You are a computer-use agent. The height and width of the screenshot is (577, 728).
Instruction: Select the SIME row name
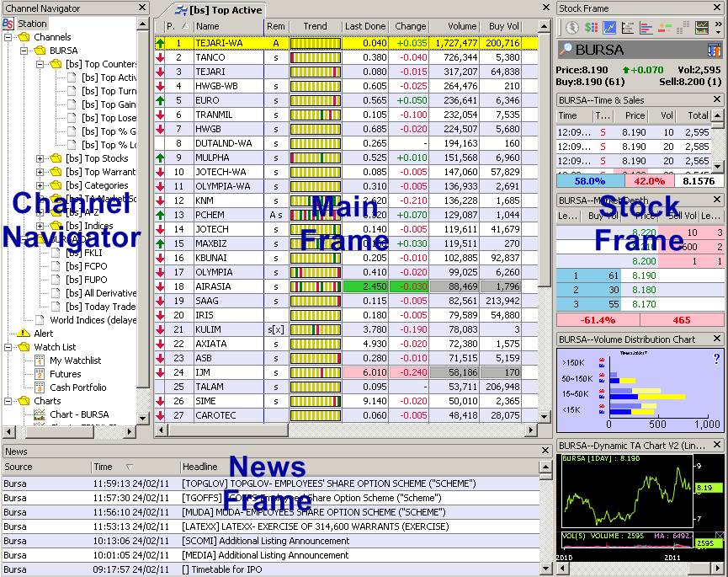tap(205, 402)
